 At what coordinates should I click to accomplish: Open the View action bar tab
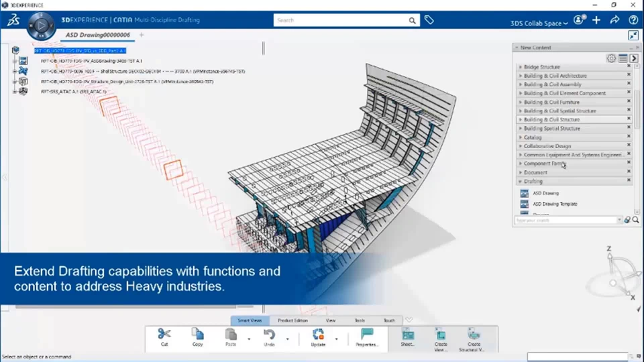coord(331,320)
